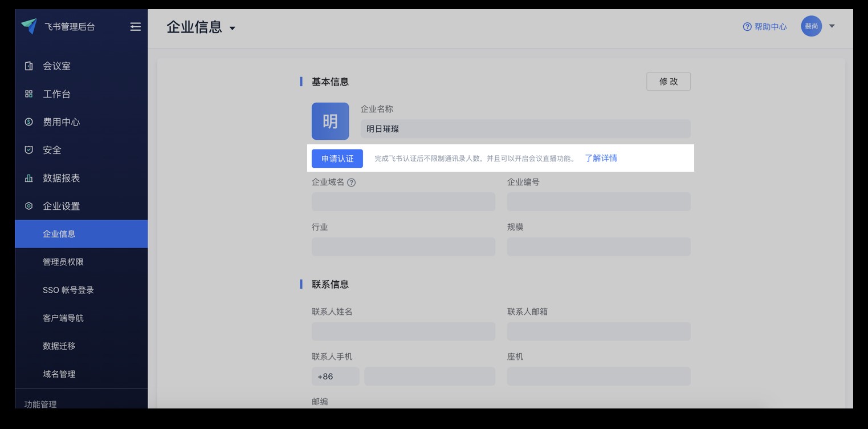Click the 了解详情 details link
Image resolution: width=868 pixels, height=429 pixels.
[x=601, y=158]
